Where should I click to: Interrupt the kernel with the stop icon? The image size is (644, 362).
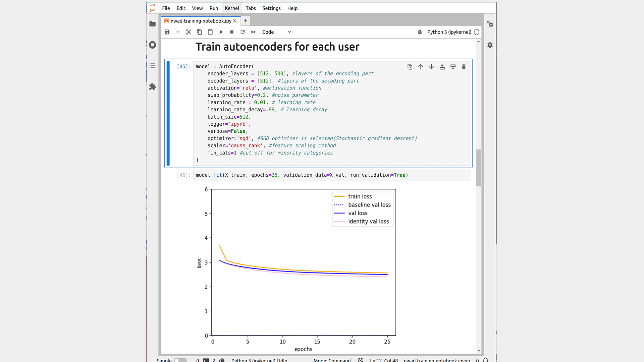pyautogui.click(x=232, y=32)
